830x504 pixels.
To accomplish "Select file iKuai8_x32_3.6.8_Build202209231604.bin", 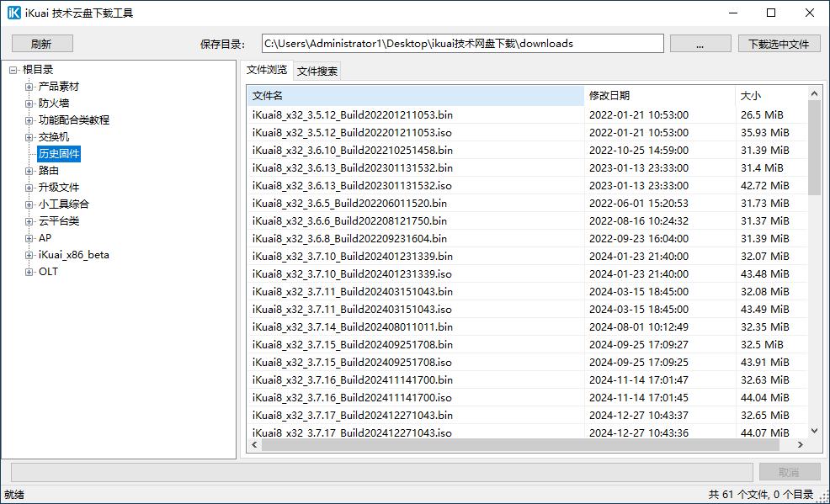I will pyautogui.click(x=349, y=239).
